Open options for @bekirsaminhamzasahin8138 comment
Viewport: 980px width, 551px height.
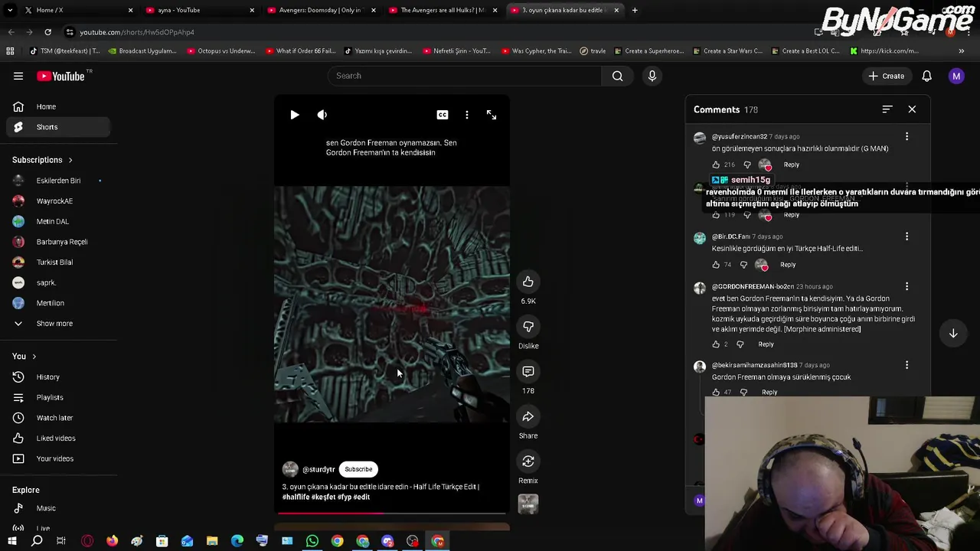tap(907, 366)
